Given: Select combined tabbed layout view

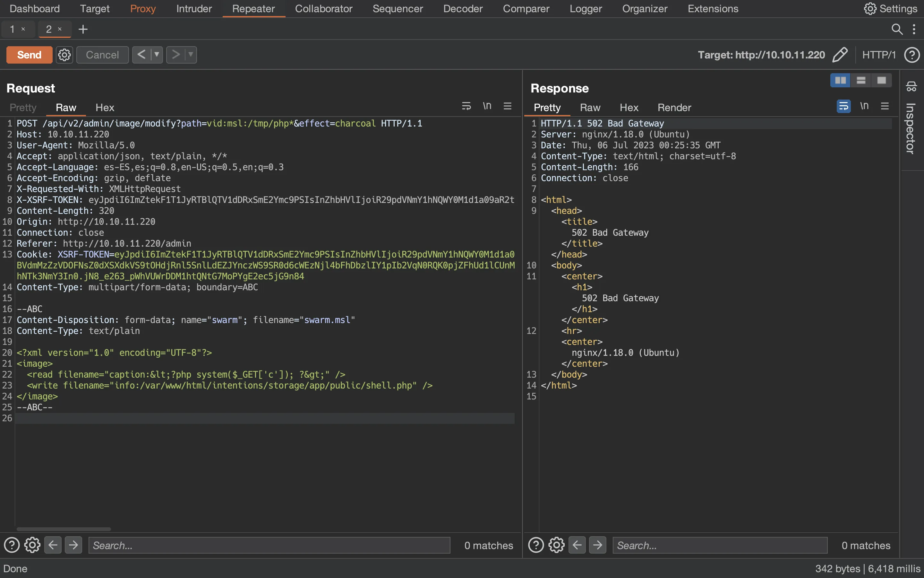Looking at the screenshot, I should 882,80.
